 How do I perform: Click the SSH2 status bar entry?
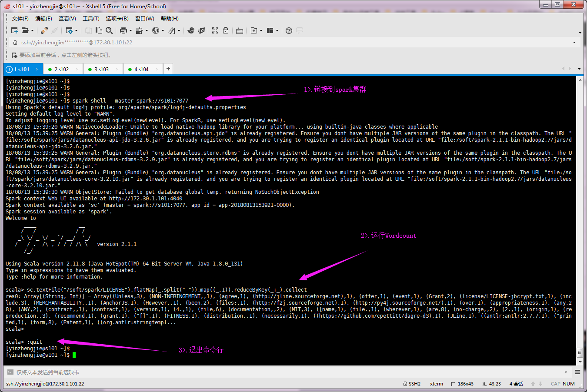(x=412, y=384)
